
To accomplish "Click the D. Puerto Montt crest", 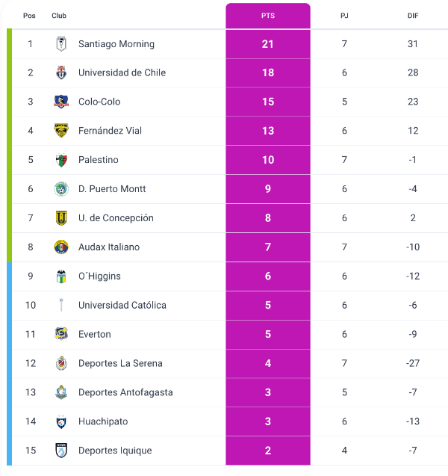I will click(61, 189).
